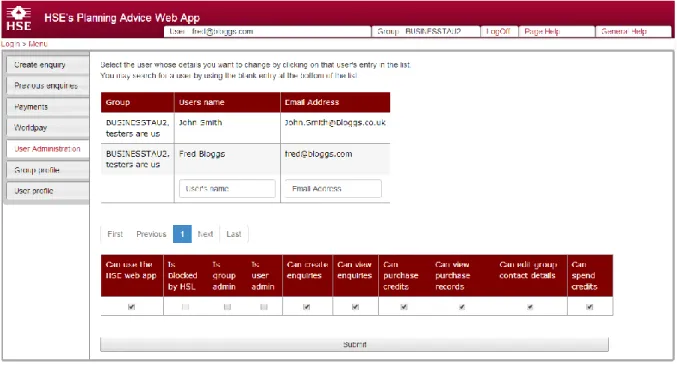Go to the First page

tap(115, 234)
